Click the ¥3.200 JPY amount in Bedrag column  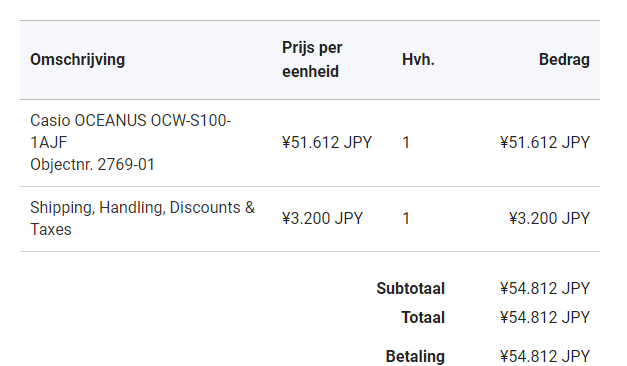[549, 218]
